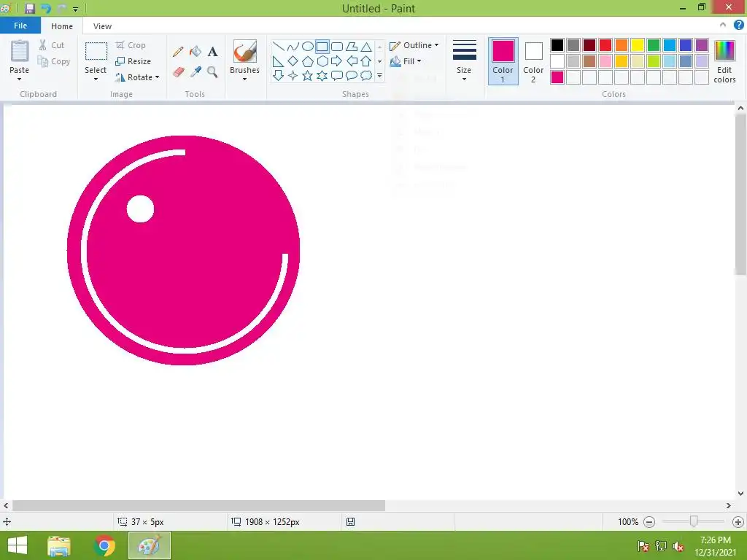747x560 pixels.
Task: Choose the Left arrow shape
Action: (x=352, y=61)
